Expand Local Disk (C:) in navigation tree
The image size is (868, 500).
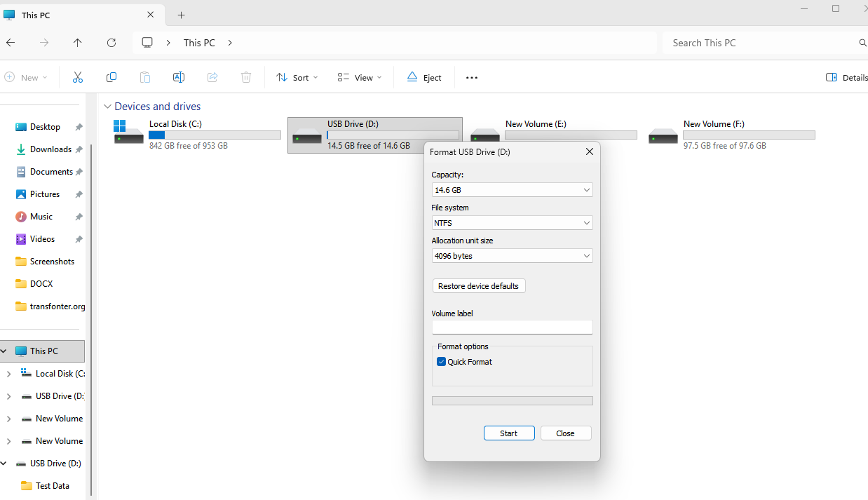point(8,374)
